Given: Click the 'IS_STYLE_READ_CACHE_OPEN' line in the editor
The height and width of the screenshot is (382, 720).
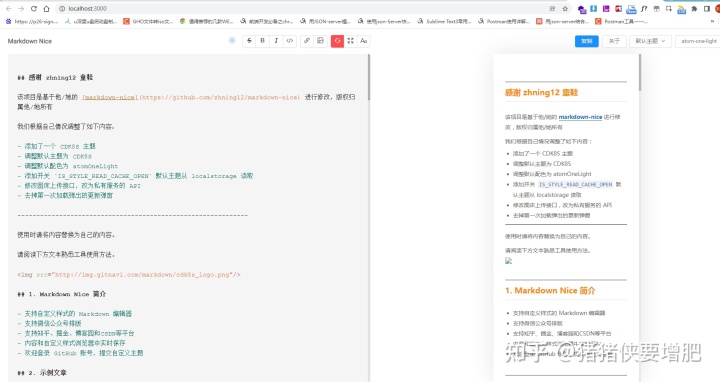Looking at the screenshot, I should click(x=135, y=176).
